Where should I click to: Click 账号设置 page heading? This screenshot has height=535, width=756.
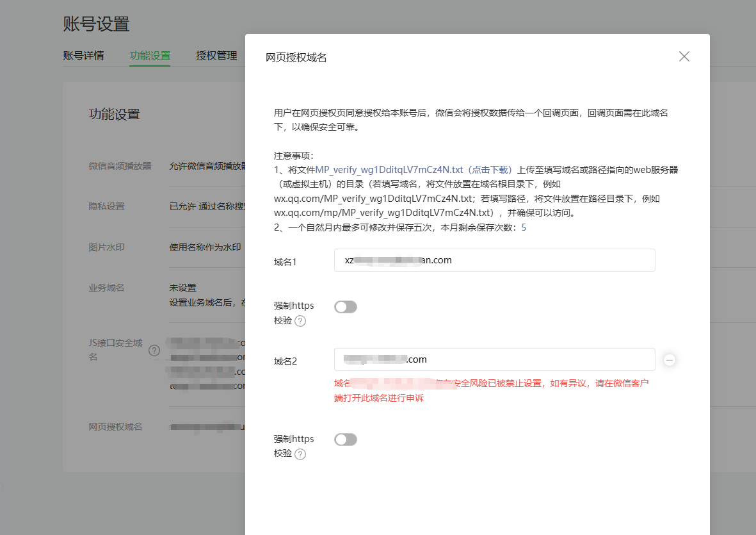(97, 24)
